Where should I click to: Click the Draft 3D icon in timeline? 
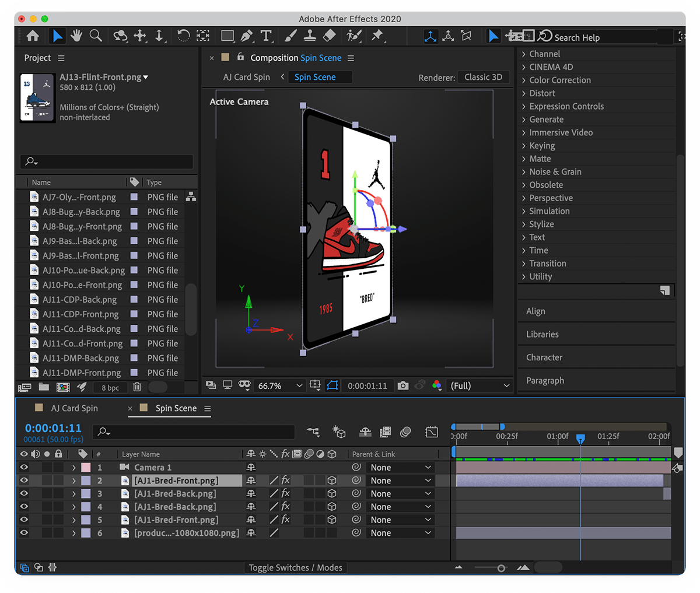pos(339,431)
